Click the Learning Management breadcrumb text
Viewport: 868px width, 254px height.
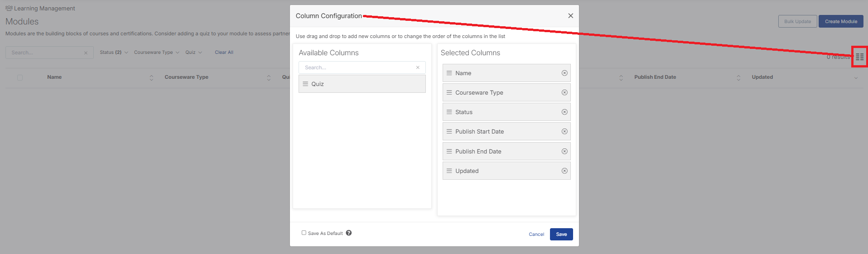tap(44, 8)
